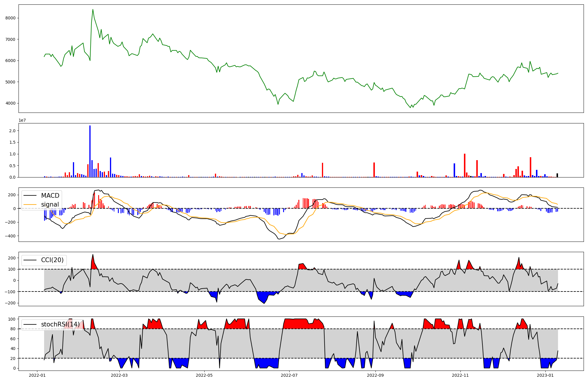Screen dimensions: 588x382
Task: Click the 2022-11 x-axis date label
Action: click(x=460, y=375)
